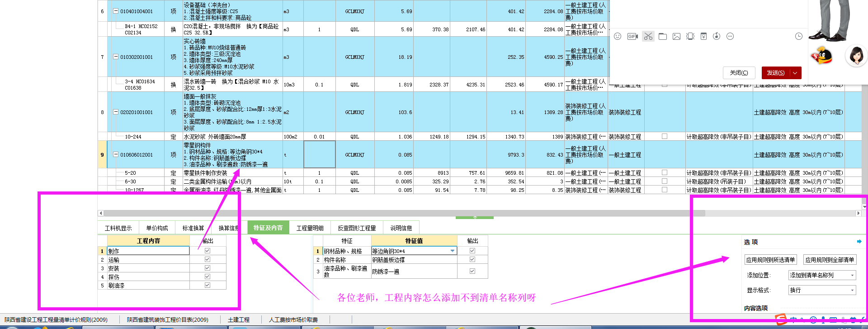Toggle output checkbox for 构件名称 feature
Viewport: 868px width, 329px height.
[x=472, y=259]
